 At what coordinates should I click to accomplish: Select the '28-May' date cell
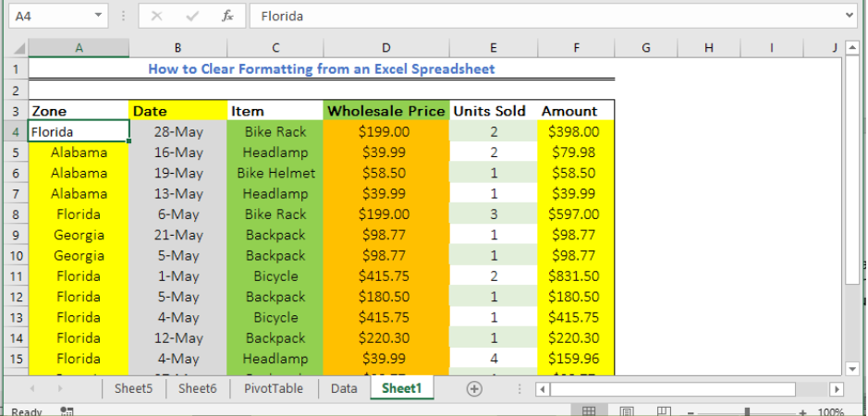[177, 132]
